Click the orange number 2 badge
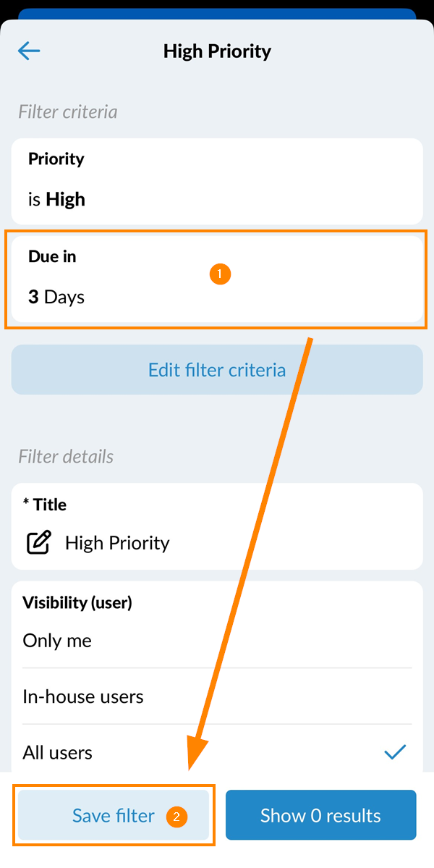Viewport: 434px width, 868px height. (x=176, y=817)
